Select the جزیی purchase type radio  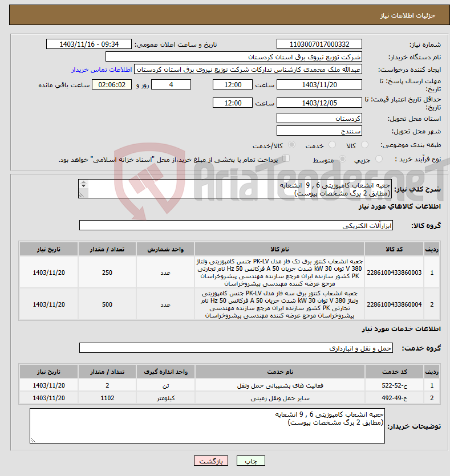(379, 159)
